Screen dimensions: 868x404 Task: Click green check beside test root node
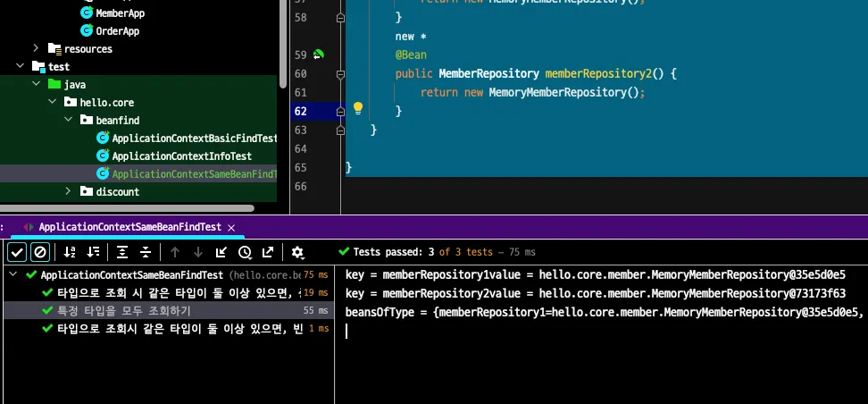[31, 275]
